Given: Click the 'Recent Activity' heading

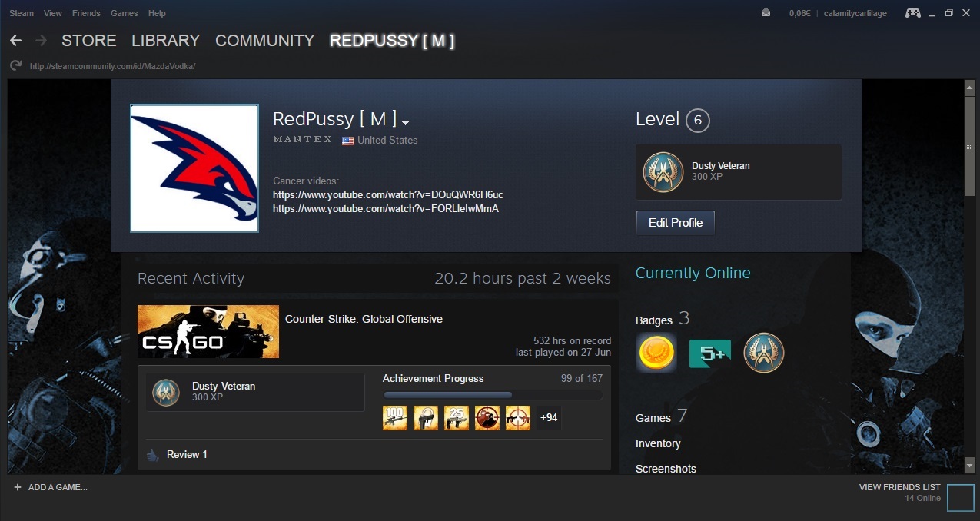Looking at the screenshot, I should click(191, 278).
